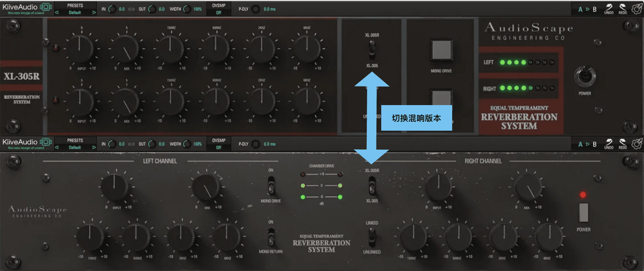Viewport: 644px width, 271px height.
Task: Click OUT gain knob in top header
Action: (152, 9)
